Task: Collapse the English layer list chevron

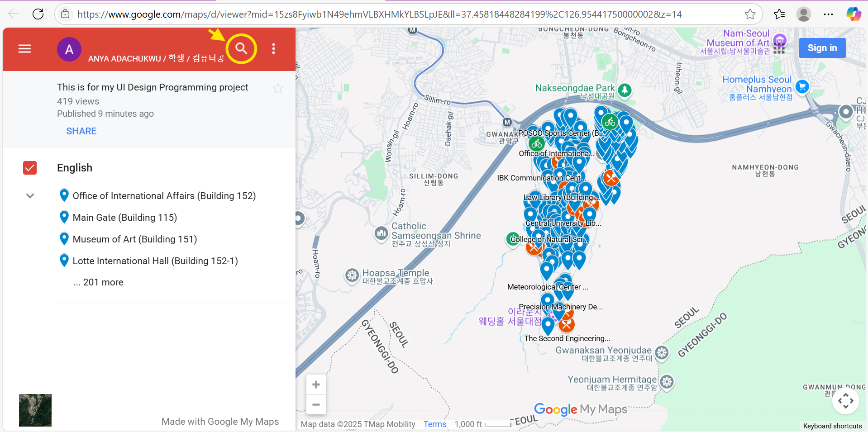Action: (30, 196)
